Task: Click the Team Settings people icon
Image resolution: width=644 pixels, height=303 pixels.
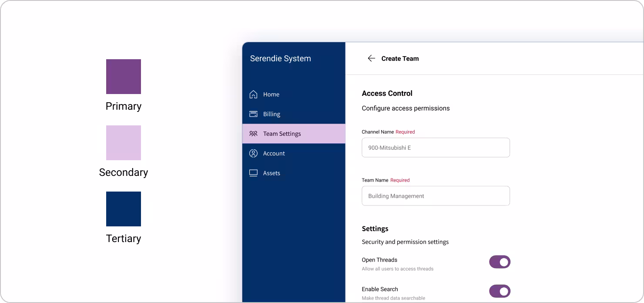Action: click(x=253, y=134)
